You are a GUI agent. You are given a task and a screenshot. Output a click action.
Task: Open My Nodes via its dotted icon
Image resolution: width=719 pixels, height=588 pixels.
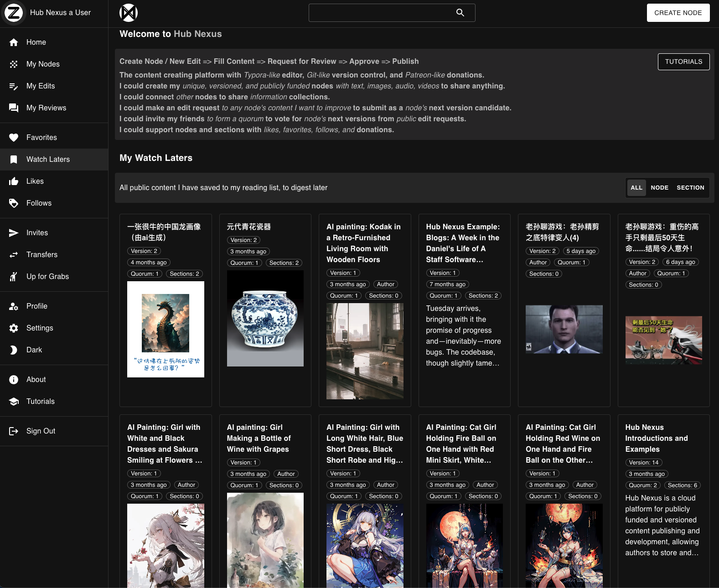coord(14,64)
